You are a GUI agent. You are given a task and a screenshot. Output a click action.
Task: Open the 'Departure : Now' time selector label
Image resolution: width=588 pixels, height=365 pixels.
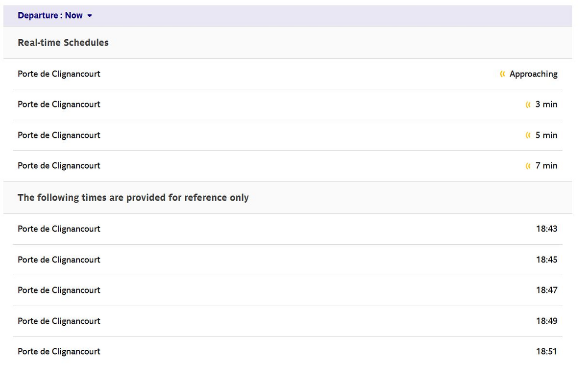tap(50, 16)
